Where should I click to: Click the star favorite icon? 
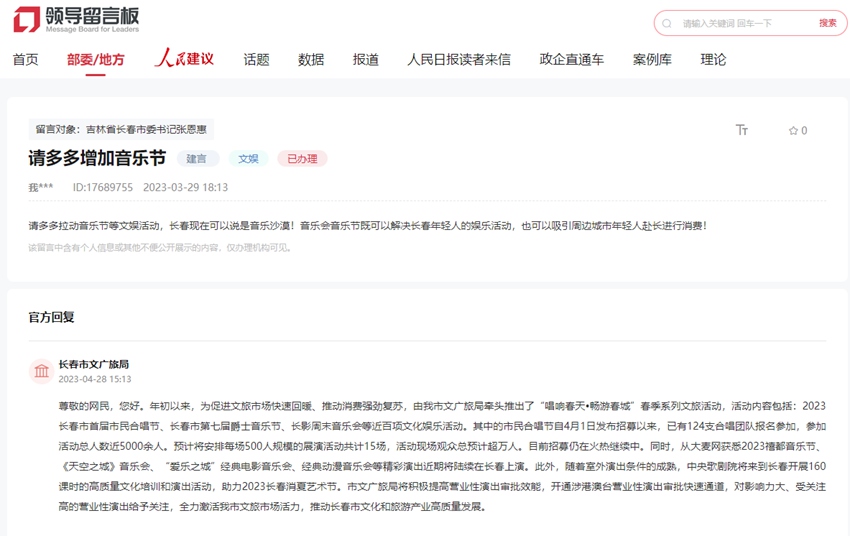pos(793,130)
